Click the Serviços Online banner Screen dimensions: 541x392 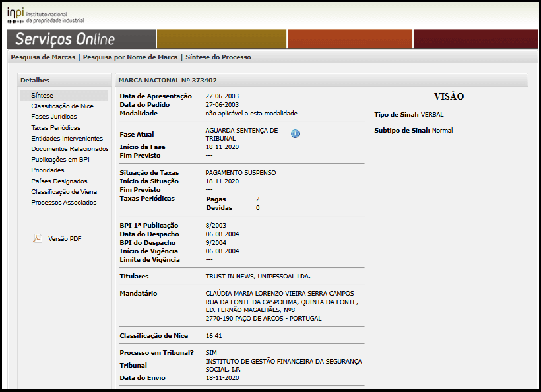pos(65,39)
